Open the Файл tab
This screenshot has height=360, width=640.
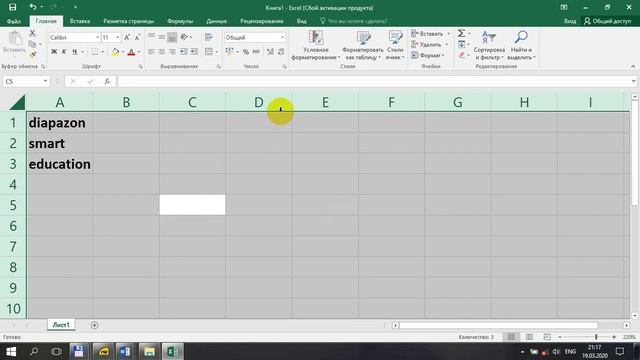pyautogui.click(x=14, y=21)
